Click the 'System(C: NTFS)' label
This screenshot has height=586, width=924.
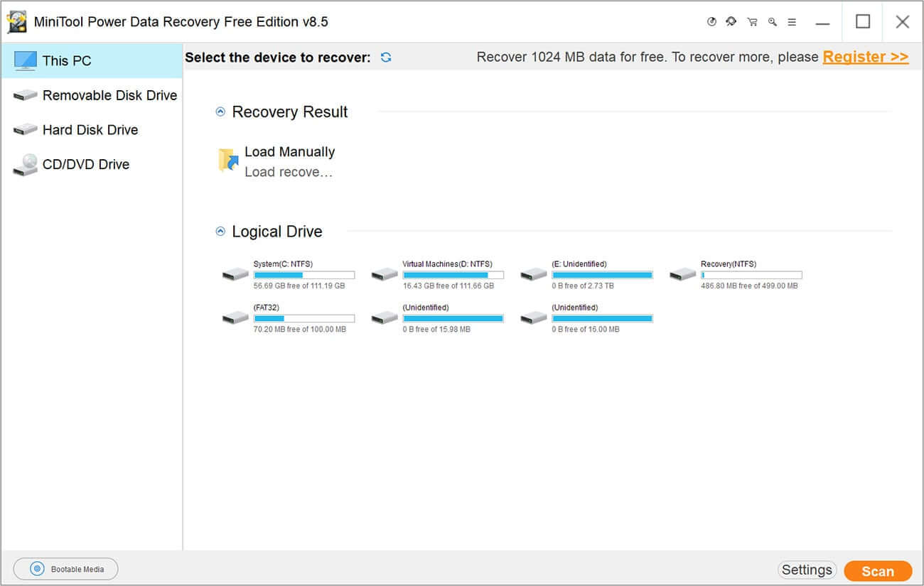283,264
